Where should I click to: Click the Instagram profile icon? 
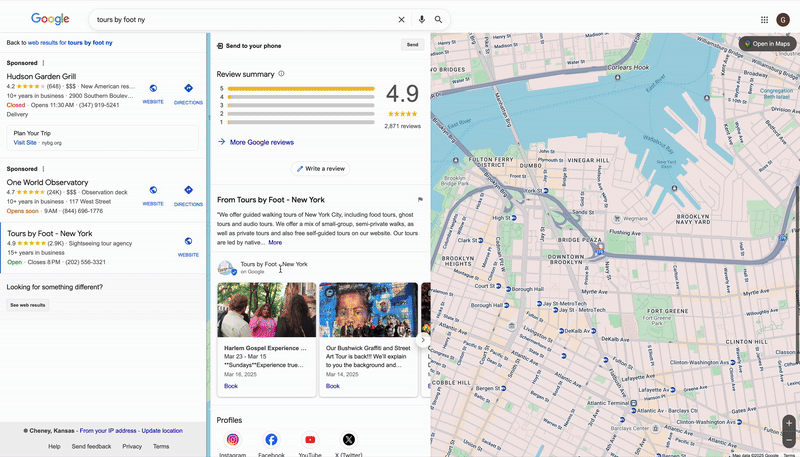[233, 440]
